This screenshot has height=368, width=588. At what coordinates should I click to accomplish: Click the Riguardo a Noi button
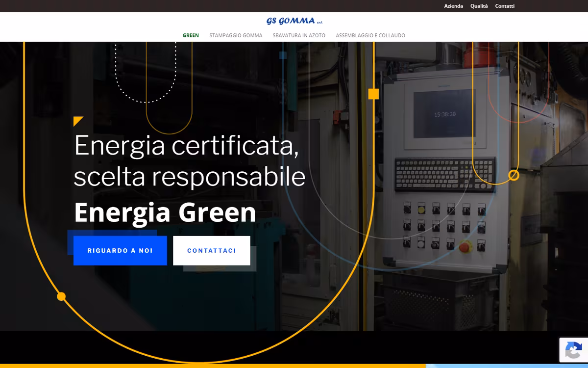click(120, 251)
